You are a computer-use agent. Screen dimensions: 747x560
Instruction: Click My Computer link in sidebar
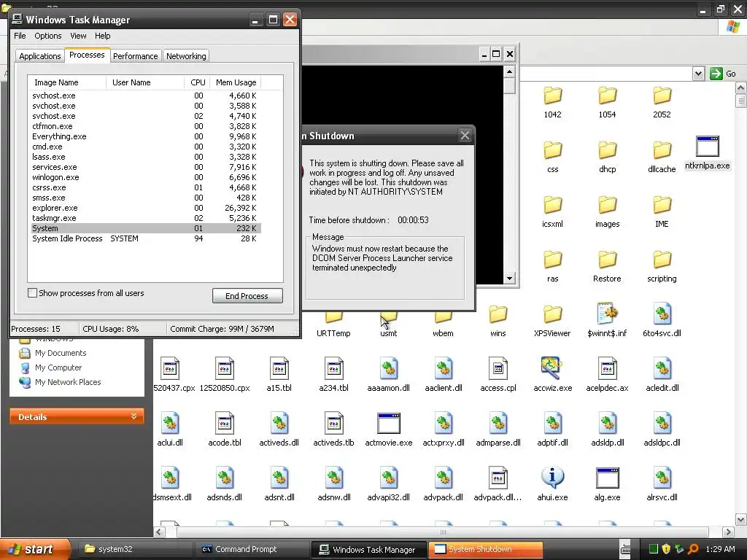click(58, 367)
